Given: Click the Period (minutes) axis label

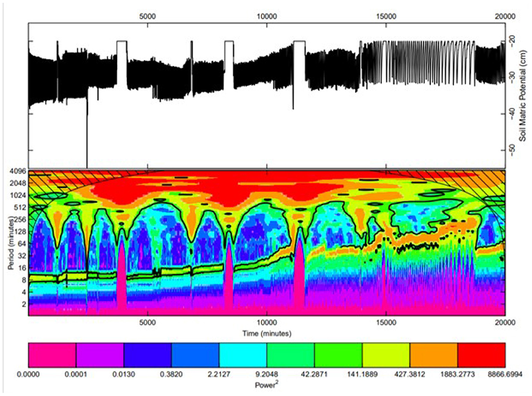Looking at the screenshot, I should [11, 243].
